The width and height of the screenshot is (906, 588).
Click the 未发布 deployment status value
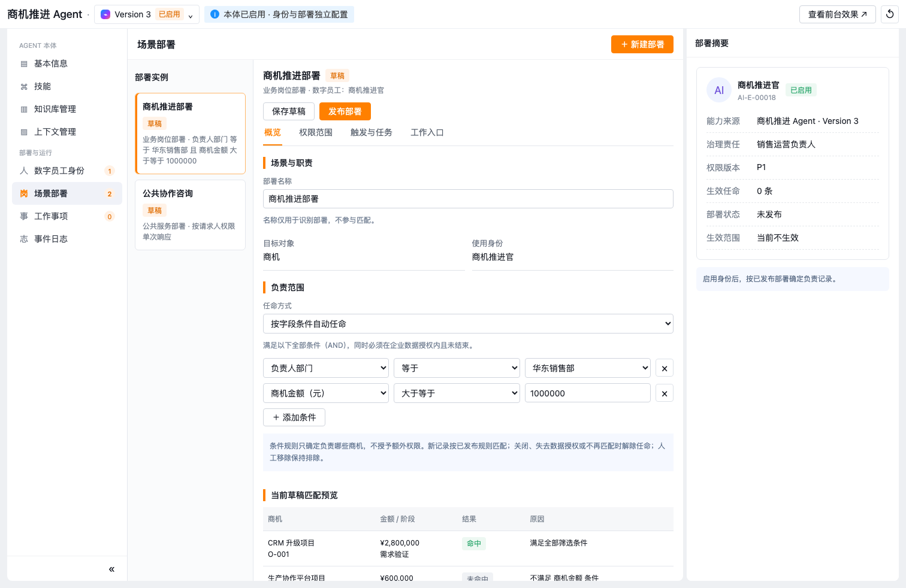769,214
